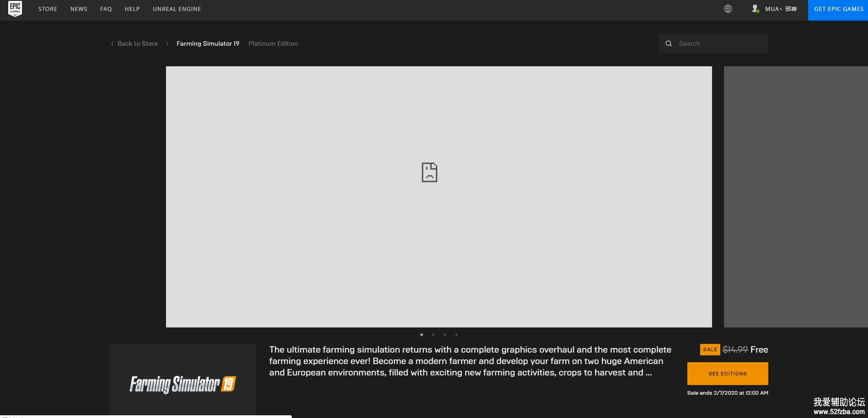
Task: Open the MUA account name menu
Action: [x=781, y=9]
